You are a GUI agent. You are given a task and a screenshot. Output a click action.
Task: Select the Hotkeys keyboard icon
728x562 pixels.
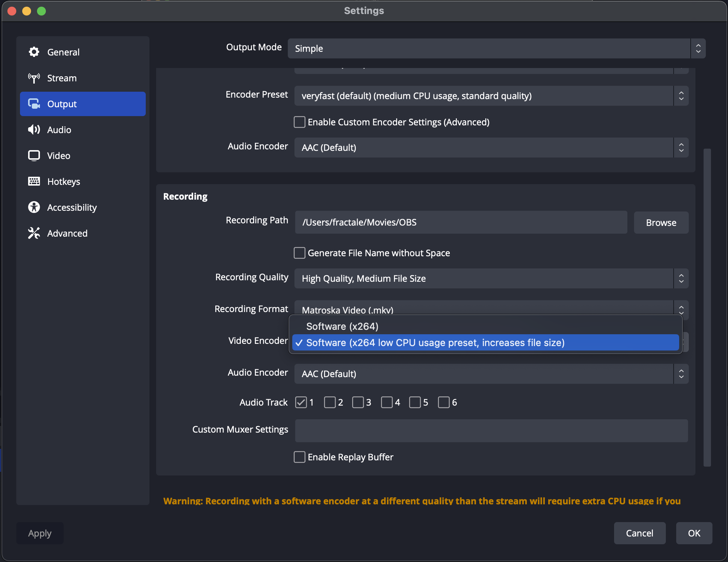coord(34,181)
